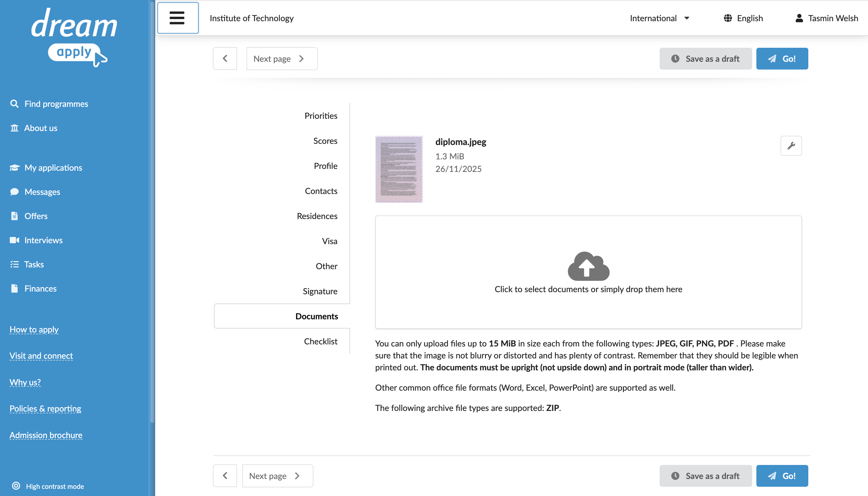Follow the Why us? link
Image resolution: width=868 pixels, height=496 pixels.
tap(25, 382)
